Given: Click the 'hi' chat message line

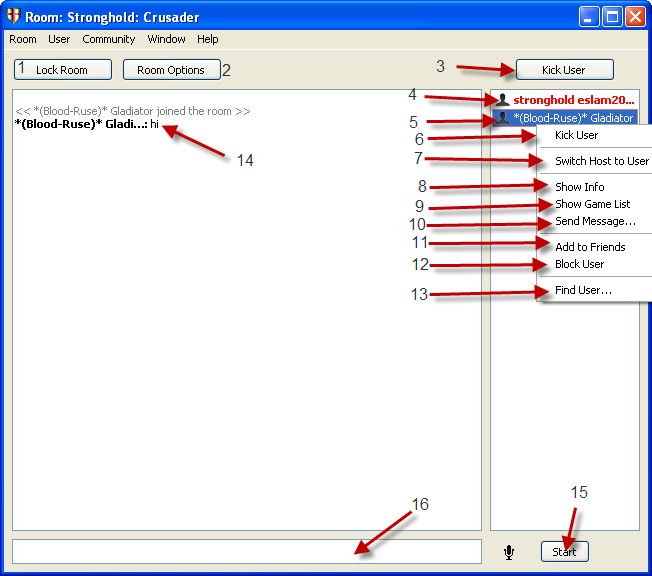Looking at the screenshot, I should 86,124.
